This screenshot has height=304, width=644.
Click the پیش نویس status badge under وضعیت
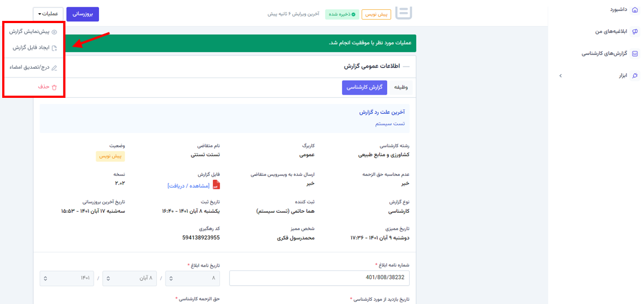pyautogui.click(x=111, y=157)
